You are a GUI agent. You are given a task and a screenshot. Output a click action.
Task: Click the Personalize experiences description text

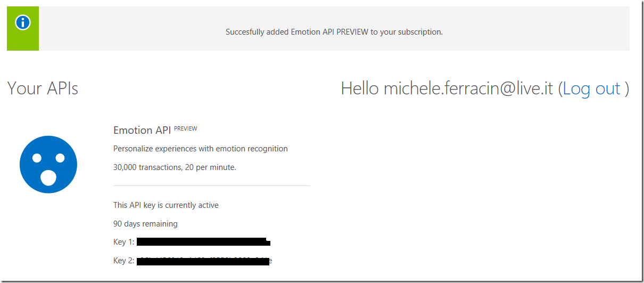[200, 149]
